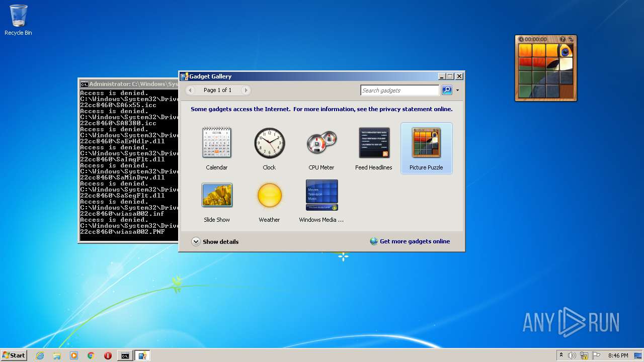Image resolution: width=644 pixels, height=362 pixels.
Task: Click the wiasa002.PNF line in Command Prompt
Action: click(122, 232)
